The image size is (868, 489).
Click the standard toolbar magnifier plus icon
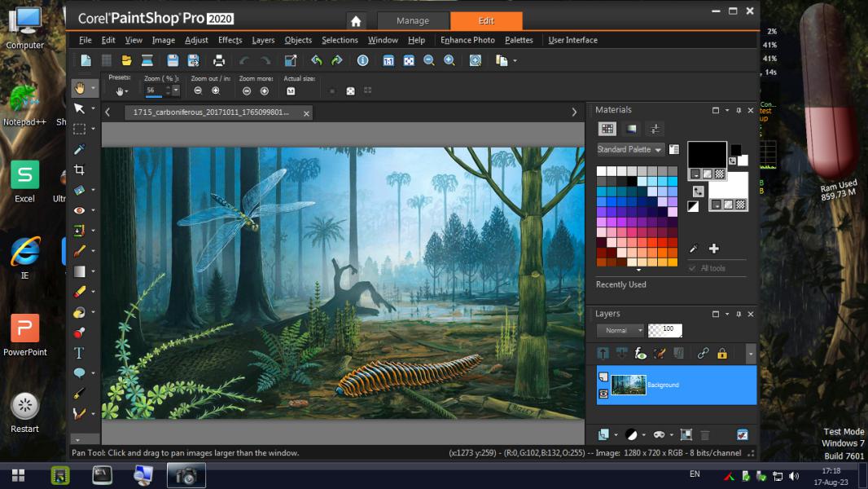click(449, 60)
